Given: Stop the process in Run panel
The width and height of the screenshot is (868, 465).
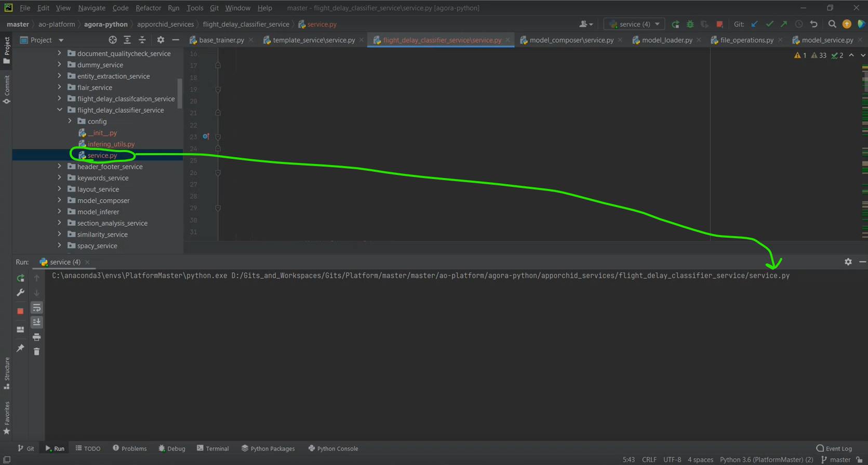Looking at the screenshot, I should click(20, 311).
